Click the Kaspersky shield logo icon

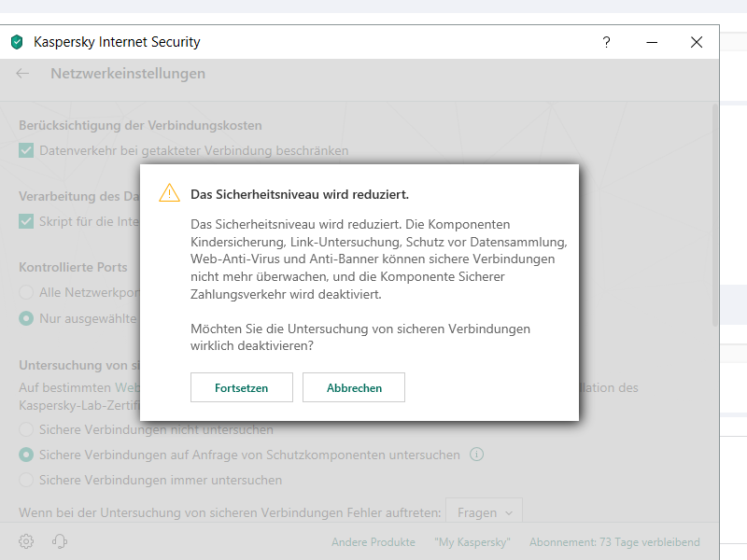(x=17, y=42)
